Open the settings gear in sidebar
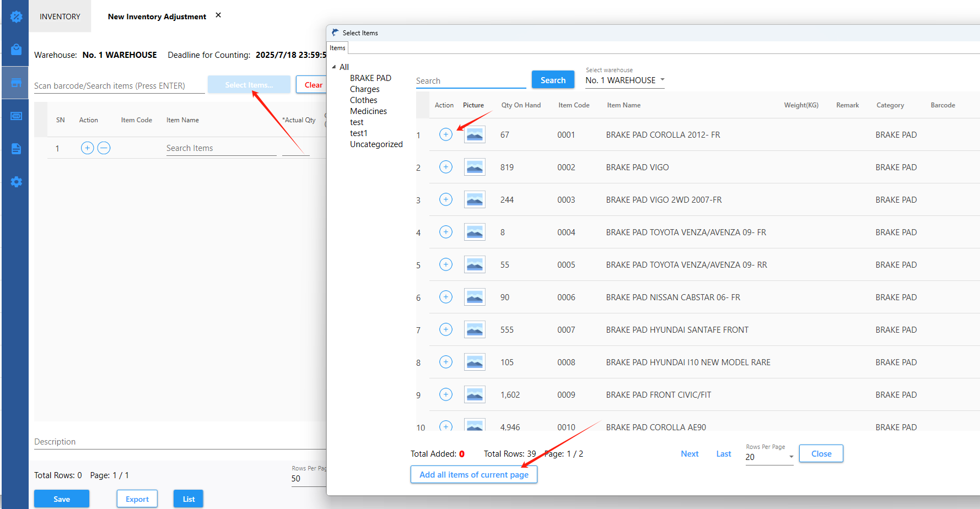The width and height of the screenshot is (980, 509). point(16,182)
